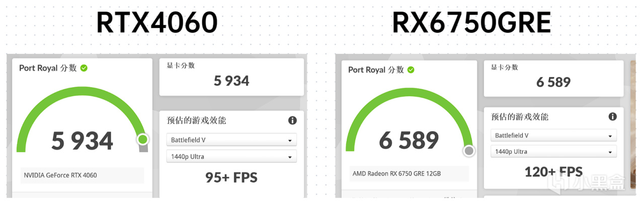Open info icon beside RX6750GRE estimated game performance
The image size is (644, 201).
(x=612, y=117)
